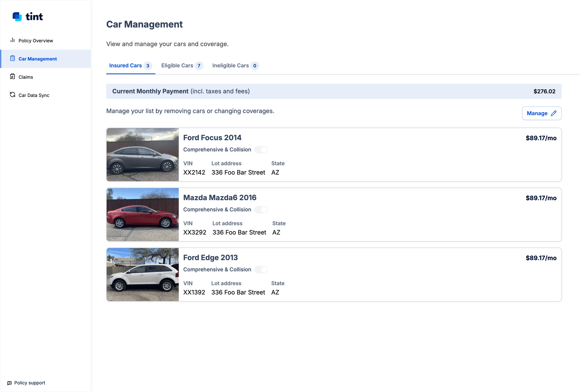Click the pencil icon on the Manage button
Viewport: 581px width, 392px height.
[x=553, y=113]
